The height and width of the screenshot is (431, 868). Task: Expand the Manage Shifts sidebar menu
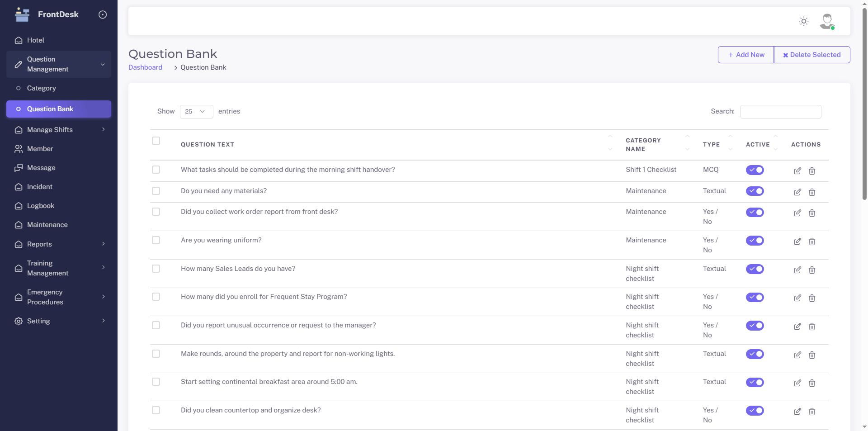coord(59,130)
